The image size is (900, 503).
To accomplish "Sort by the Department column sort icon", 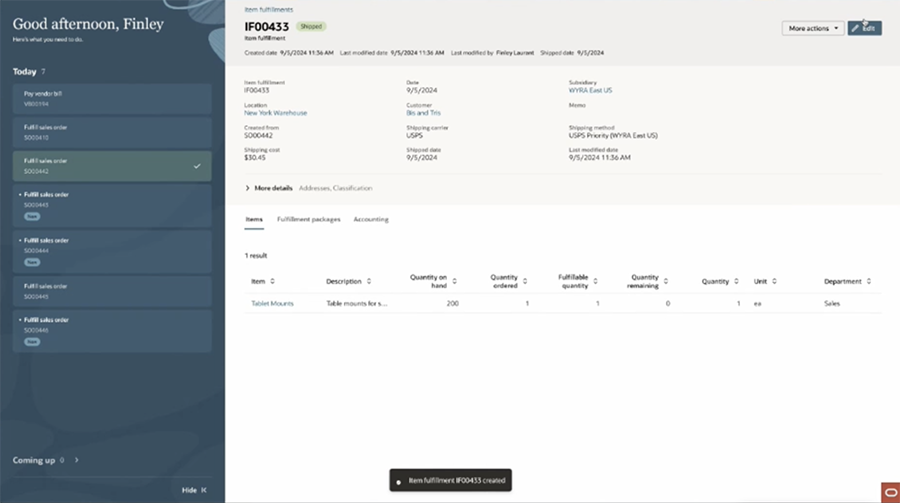I will click(x=869, y=282).
